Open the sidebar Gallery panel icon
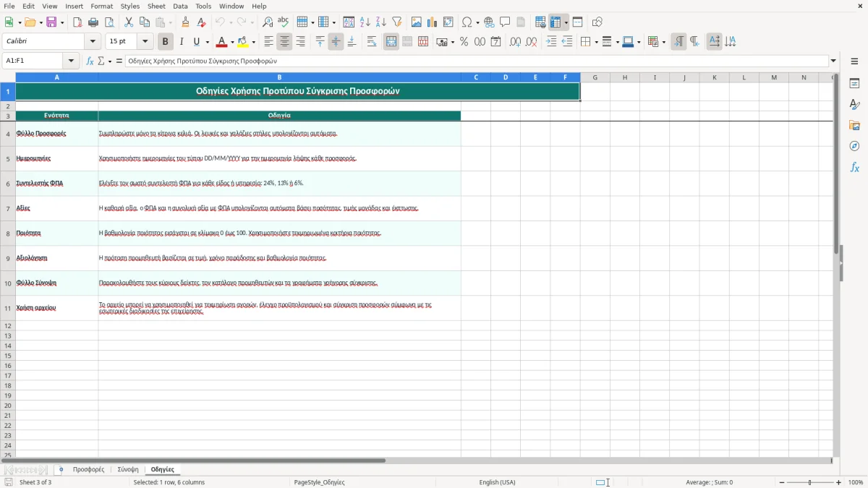Image resolution: width=868 pixels, height=488 pixels. (x=854, y=125)
